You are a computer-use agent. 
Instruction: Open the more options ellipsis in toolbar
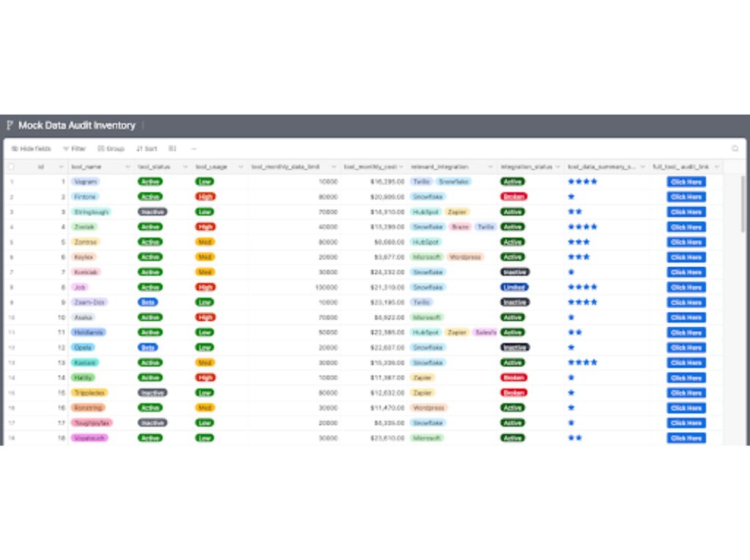click(194, 149)
